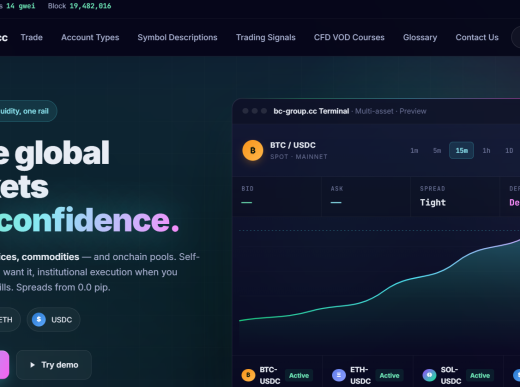Image resolution: width=520 pixels, height=387 pixels.
Task: Click the Contact Us link
Action: tap(477, 37)
